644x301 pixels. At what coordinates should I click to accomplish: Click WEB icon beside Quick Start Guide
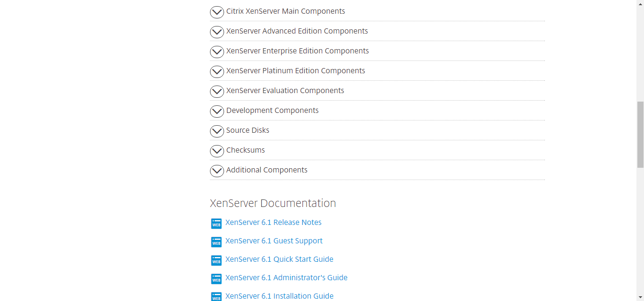216,260
